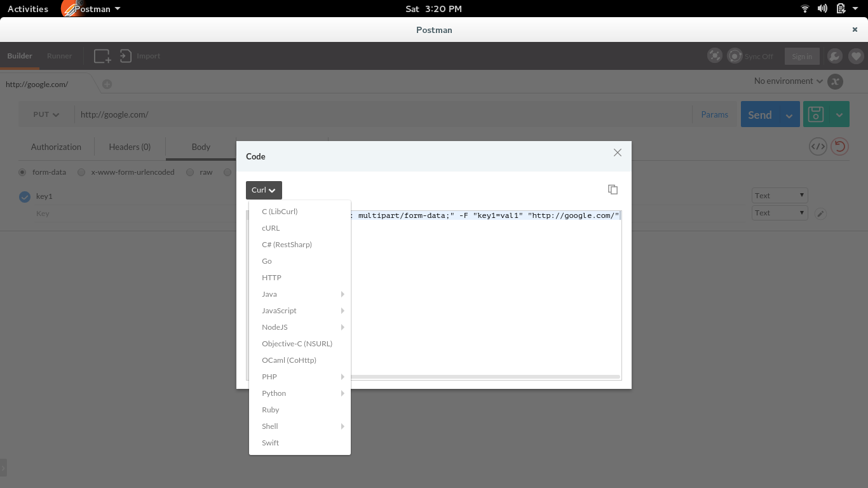Open the Postman application menu in top bar

coord(92,9)
